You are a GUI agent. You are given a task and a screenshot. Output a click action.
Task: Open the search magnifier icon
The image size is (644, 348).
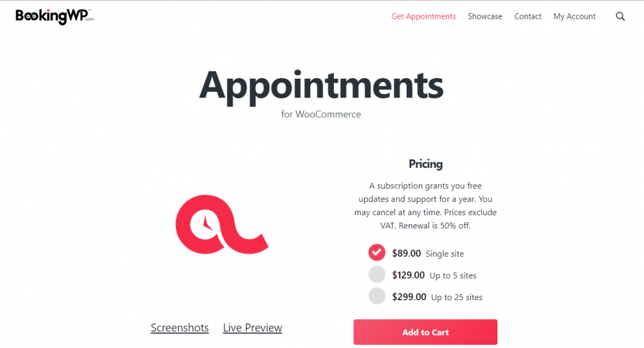tap(620, 17)
